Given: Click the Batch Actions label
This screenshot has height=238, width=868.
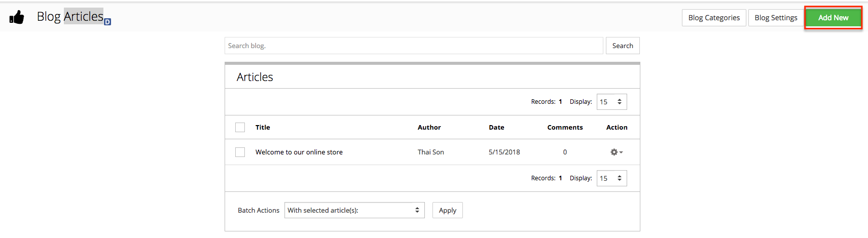Looking at the screenshot, I should (x=259, y=210).
